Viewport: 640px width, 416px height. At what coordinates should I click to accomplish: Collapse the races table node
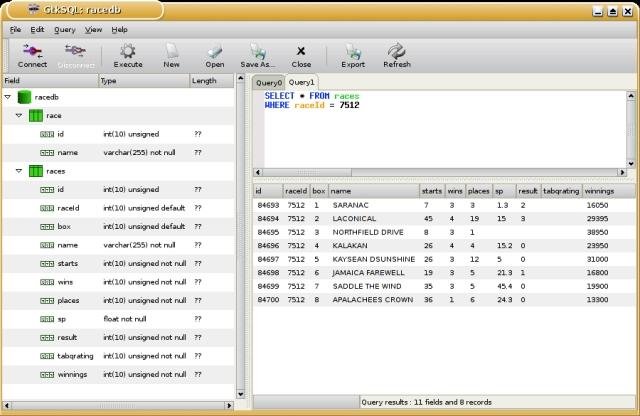(18, 171)
